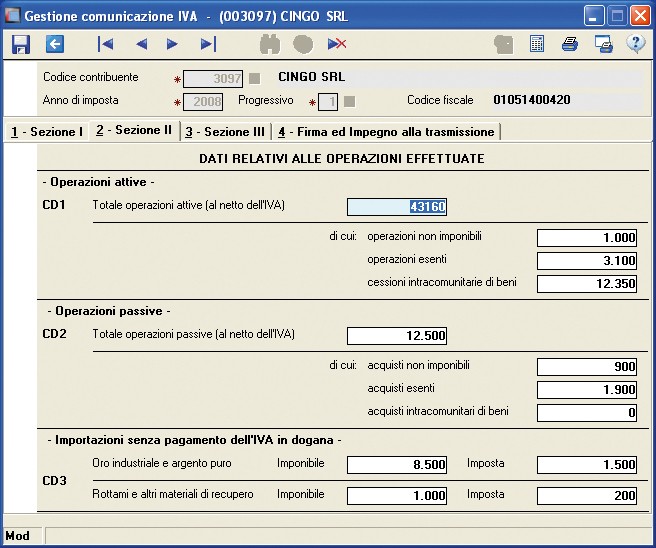The image size is (656, 548).
Task: Click operazioni esenti field 3.100
Action: [x=587, y=261]
